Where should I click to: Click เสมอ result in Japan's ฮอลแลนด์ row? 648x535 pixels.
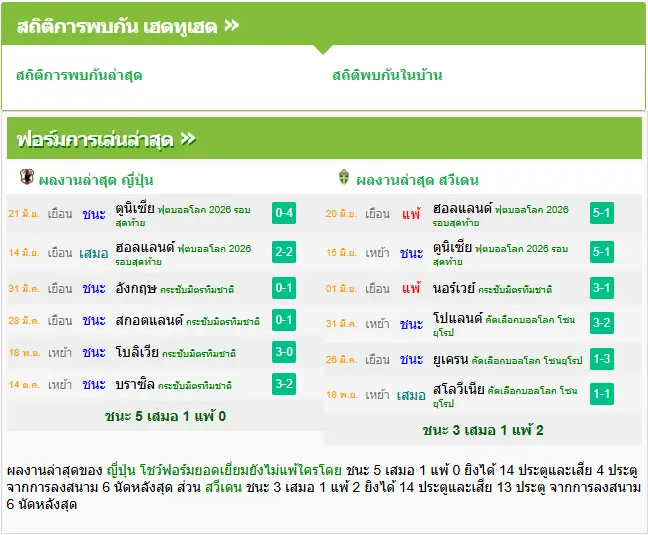pyautogui.click(x=94, y=253)
